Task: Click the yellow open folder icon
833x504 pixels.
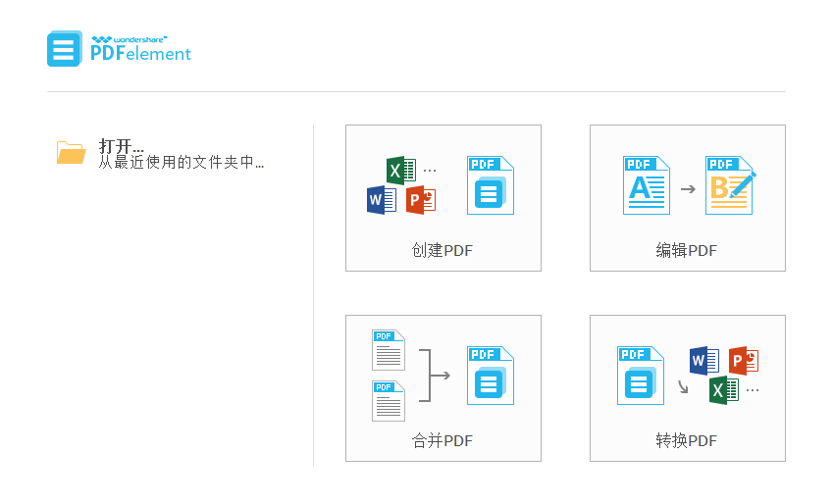Action: 71,152
